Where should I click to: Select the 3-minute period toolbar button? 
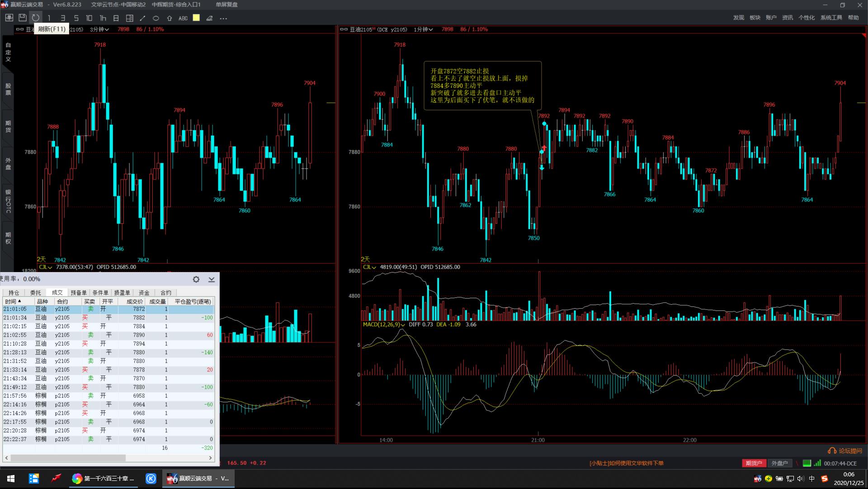coord(62,18)
